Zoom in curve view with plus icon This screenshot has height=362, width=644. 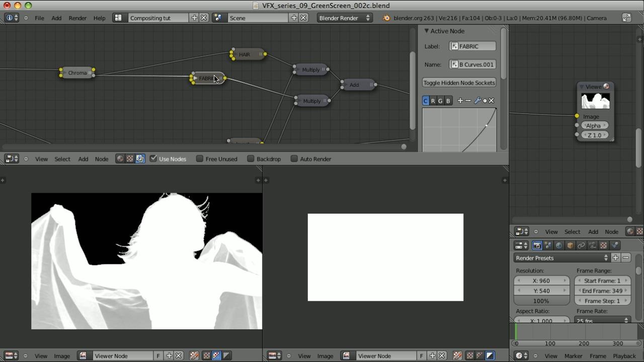click(460, 101)
